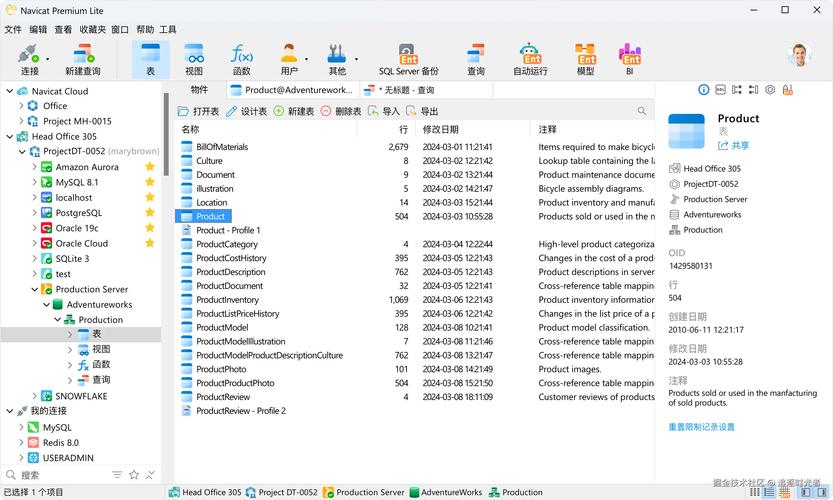Select the BillOfMaterials table row

tap(414, 147)
